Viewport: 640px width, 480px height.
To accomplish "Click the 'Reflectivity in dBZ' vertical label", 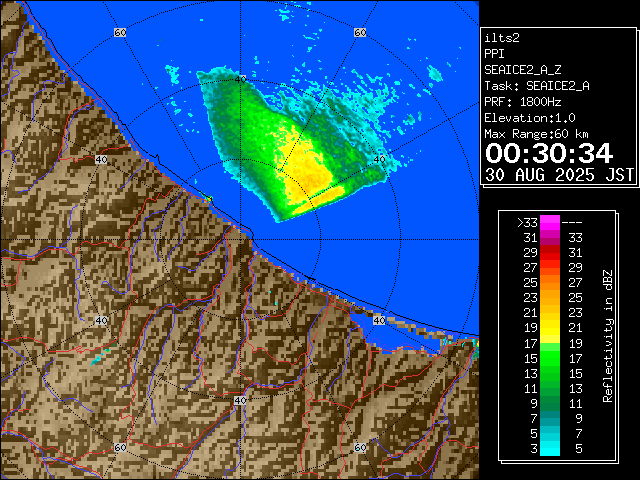I will 607,335.
